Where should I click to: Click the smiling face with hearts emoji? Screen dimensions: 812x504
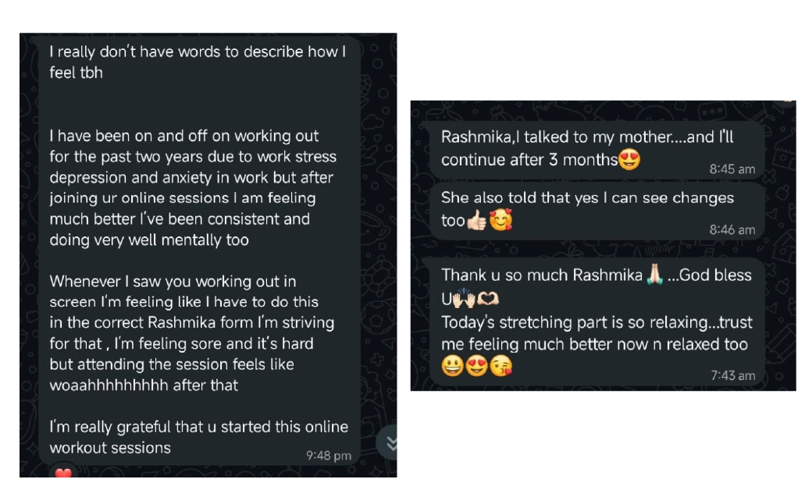point(500,221)
